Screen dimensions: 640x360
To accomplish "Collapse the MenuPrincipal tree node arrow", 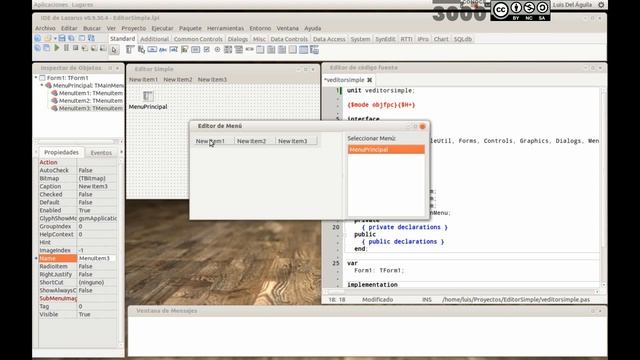I will tap(42, 85).
